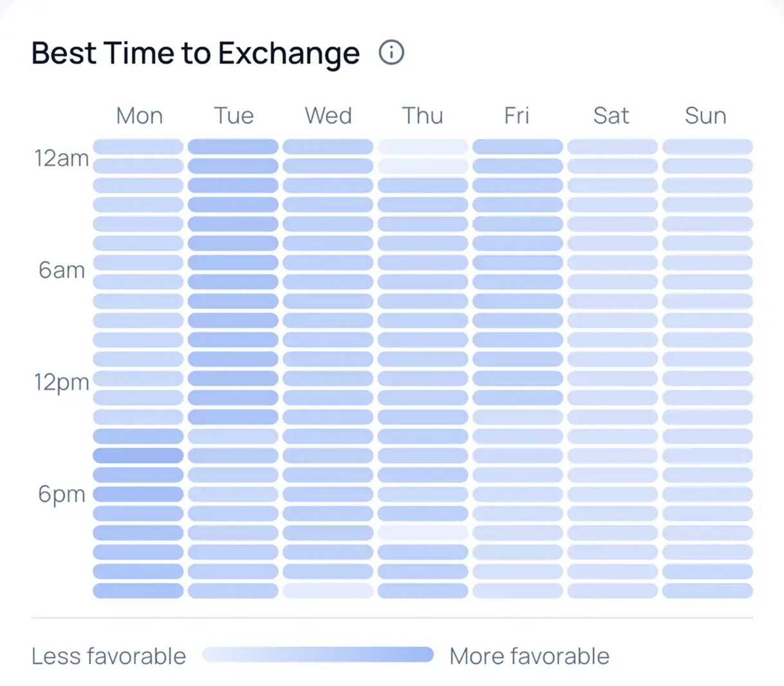Image resolution: width=784 pixels, height=686 pixels.
Task: Click the More favorable legend label
Action: tap(529, 656)
